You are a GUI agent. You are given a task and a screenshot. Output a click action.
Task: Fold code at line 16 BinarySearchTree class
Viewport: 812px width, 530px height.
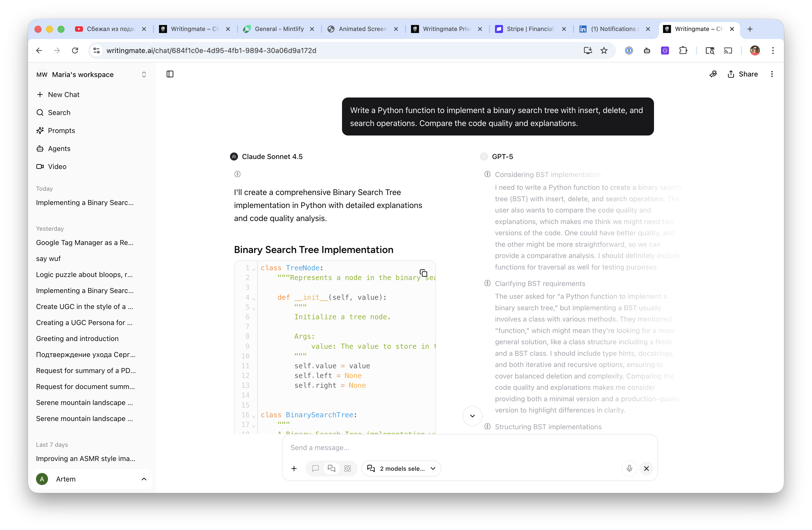click(253, 416)
